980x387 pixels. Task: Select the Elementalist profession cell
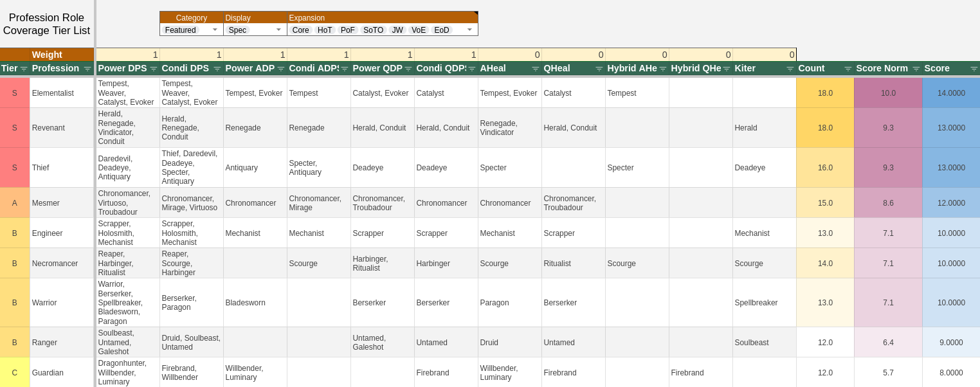[62, 93]
